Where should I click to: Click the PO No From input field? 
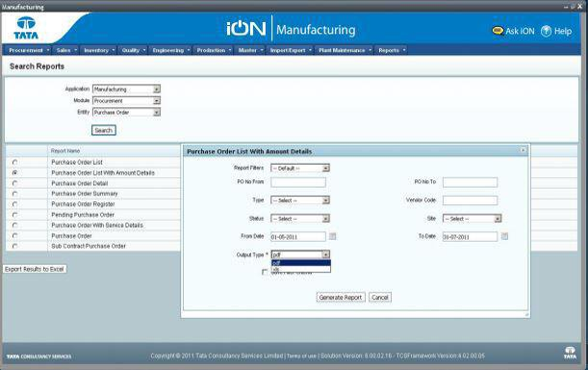point(298,182)
